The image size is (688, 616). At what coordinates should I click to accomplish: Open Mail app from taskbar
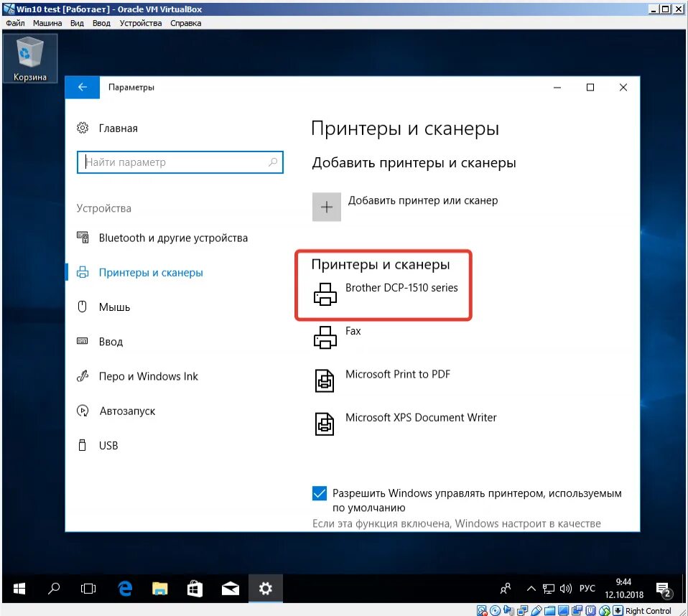point(231,589)
